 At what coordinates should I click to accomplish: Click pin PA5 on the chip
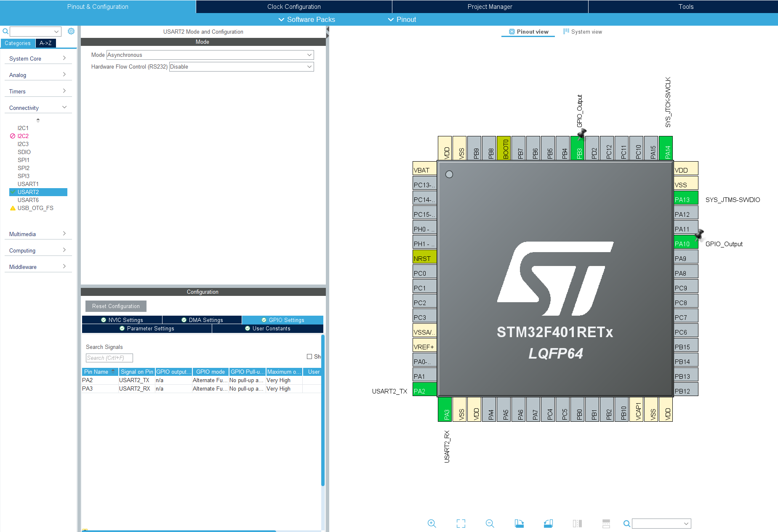[x=504, y=409]
